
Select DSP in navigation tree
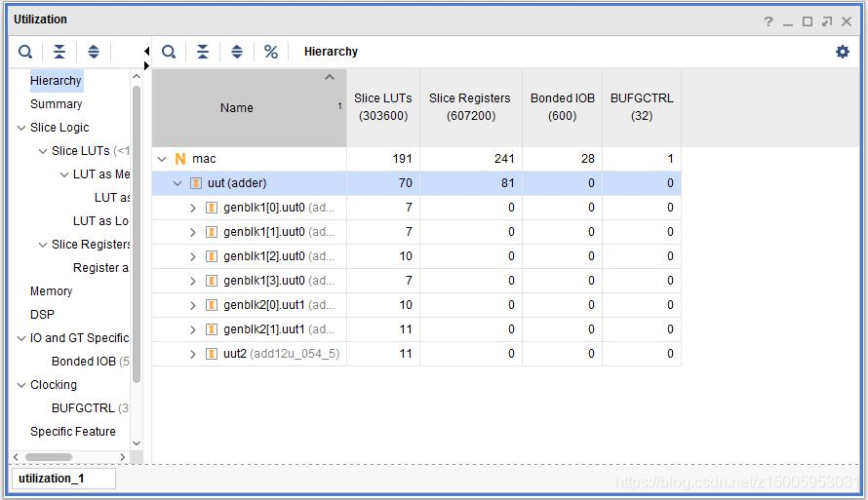[42, 314]
